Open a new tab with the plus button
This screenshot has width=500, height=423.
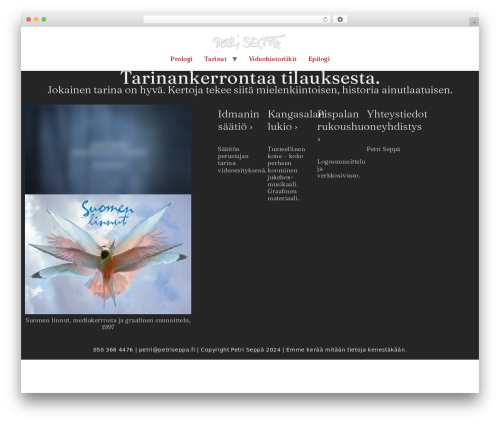474,22
